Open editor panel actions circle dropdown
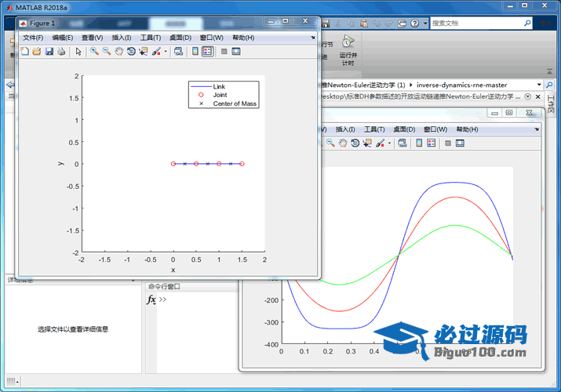561x392 pixels. point(527,96)
